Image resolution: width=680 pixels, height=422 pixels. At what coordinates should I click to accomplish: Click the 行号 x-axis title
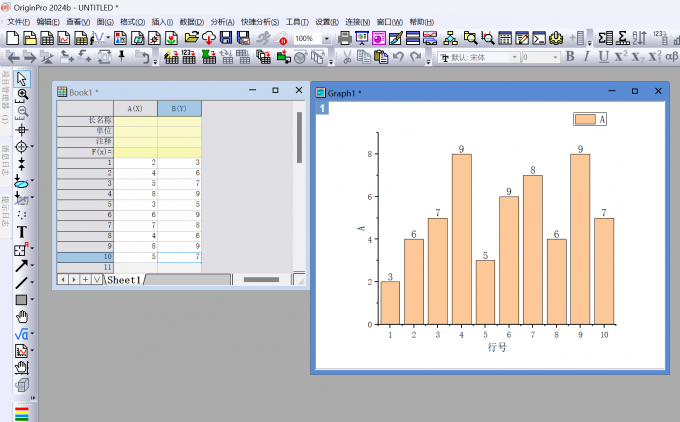[x=497, y=347]
